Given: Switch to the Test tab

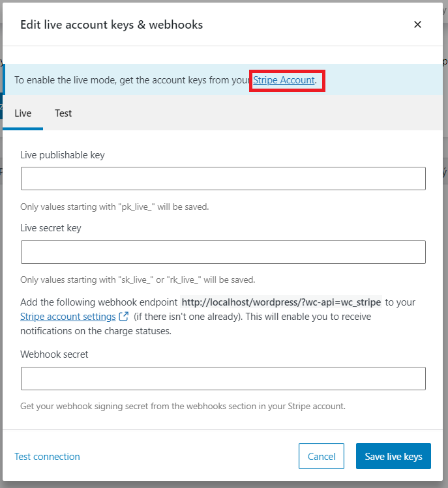Looking at the screenshot, I should pos(63,113).
